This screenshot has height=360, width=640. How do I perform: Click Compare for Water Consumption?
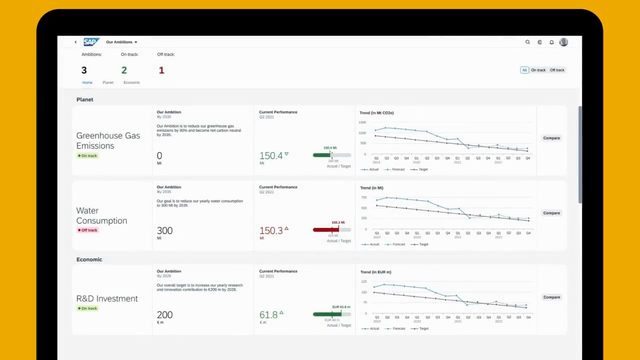point(551,213)
